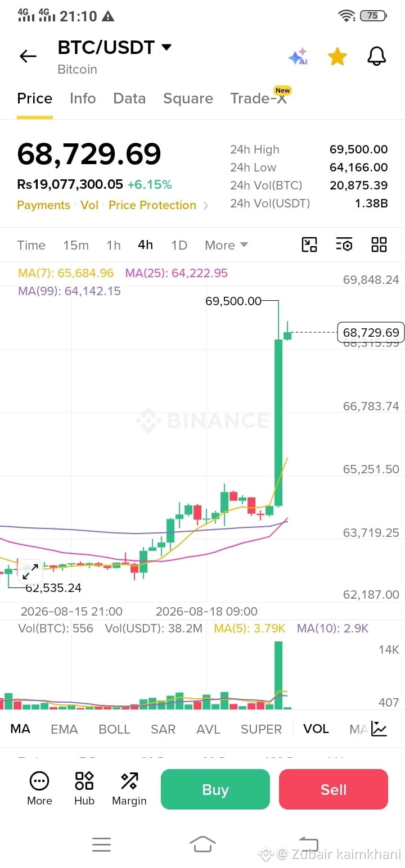Viewport: 405px width, 868px height.
Task: Tap Android home navigation icon
Action: (202, 844)
